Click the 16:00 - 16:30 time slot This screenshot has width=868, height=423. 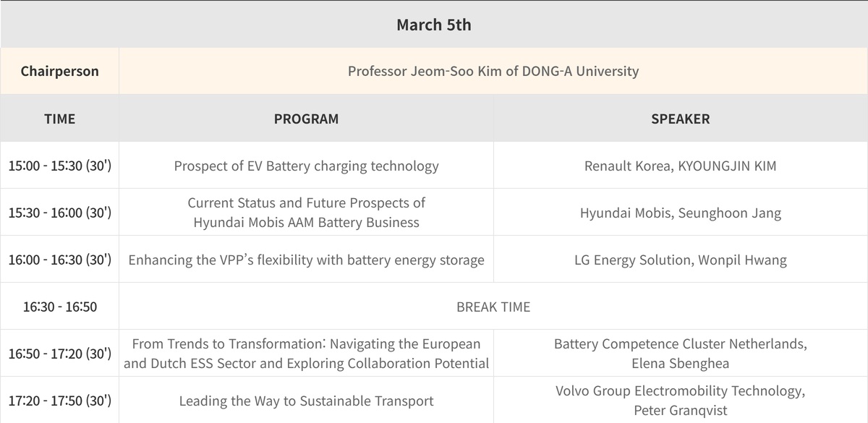click(x=59, y=260)
